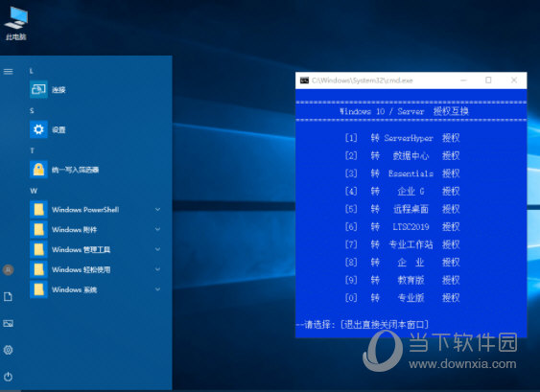
Task: Click the Windows 附件 folder icon
Action: pos(38,229)
